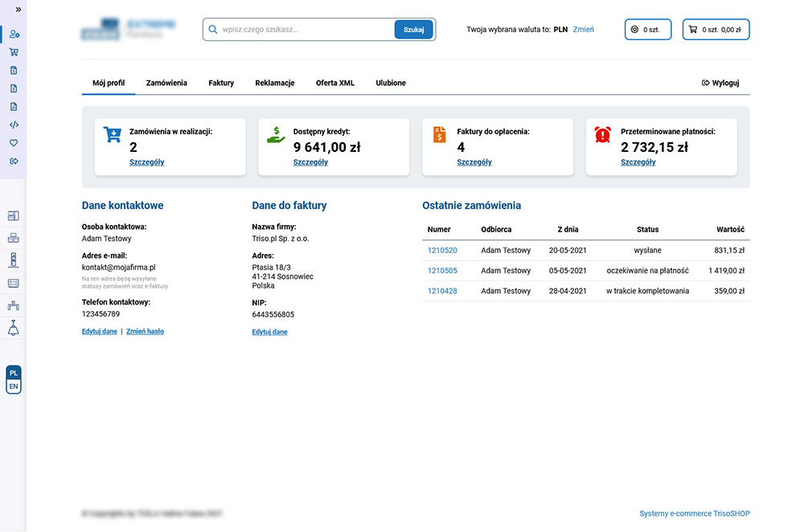Click the sidebar logout arrow icon
804x532 pixels.
(x=14, y=161)
